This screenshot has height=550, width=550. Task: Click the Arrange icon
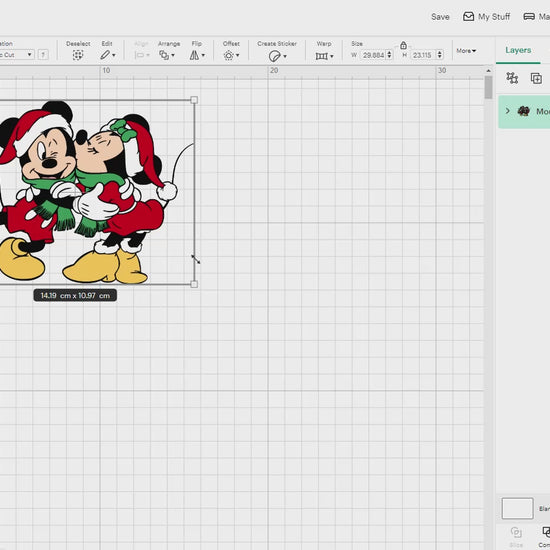click(x=164, y=55)
